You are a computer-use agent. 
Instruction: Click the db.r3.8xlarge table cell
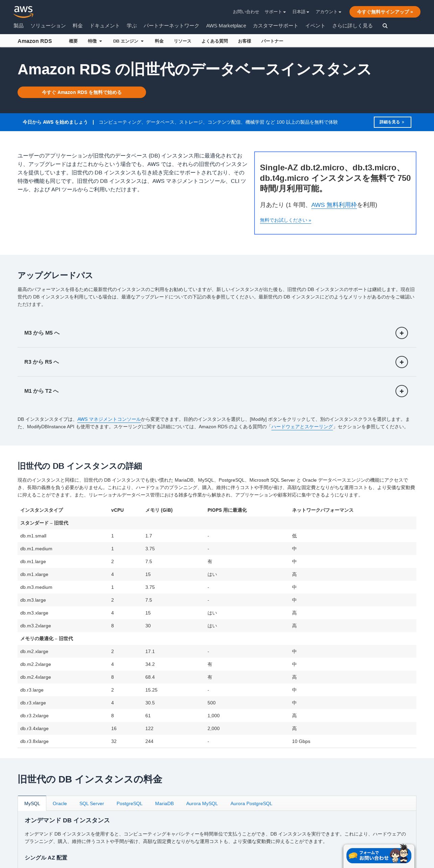(34, 741)
